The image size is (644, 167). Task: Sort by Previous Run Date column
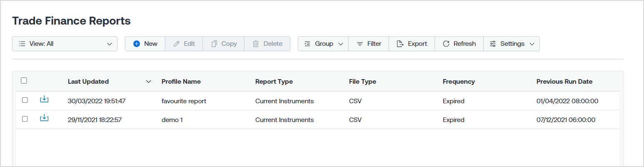point(564,82)
